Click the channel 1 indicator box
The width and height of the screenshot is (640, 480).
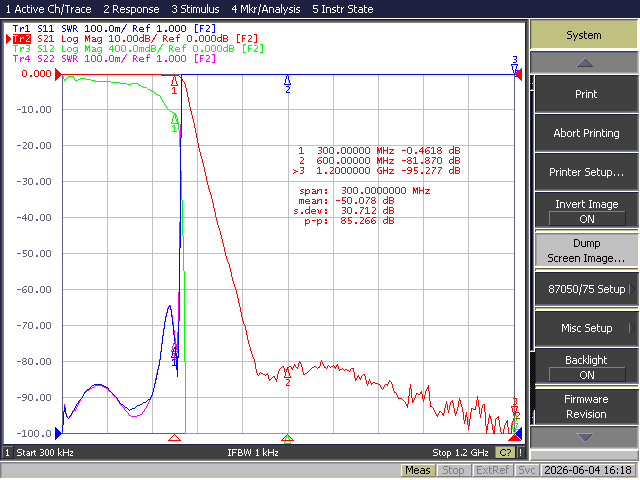pyautogui.click(x=7, y=453)
